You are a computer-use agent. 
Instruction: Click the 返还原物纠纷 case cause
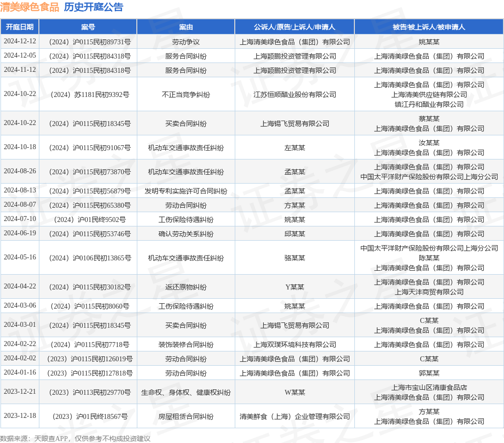[x=186, y=287]
